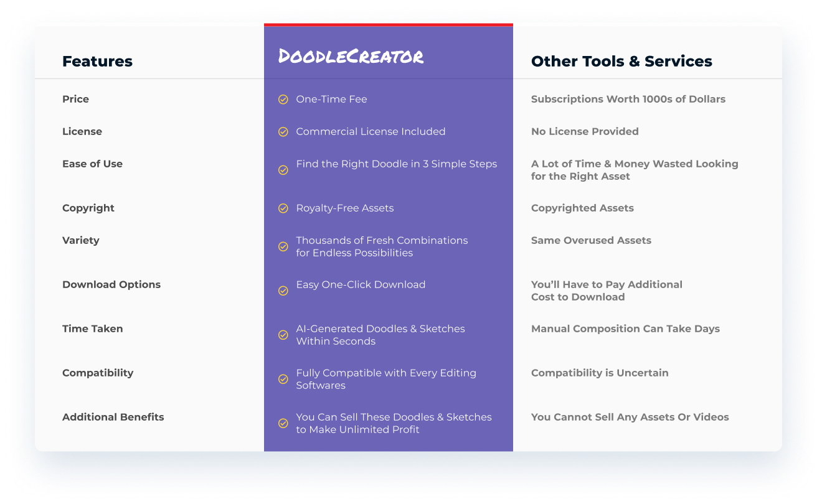Click the checkmark beside Easy One-Click Download
Viewport: 822px width, 504px height.
[283, 291]
